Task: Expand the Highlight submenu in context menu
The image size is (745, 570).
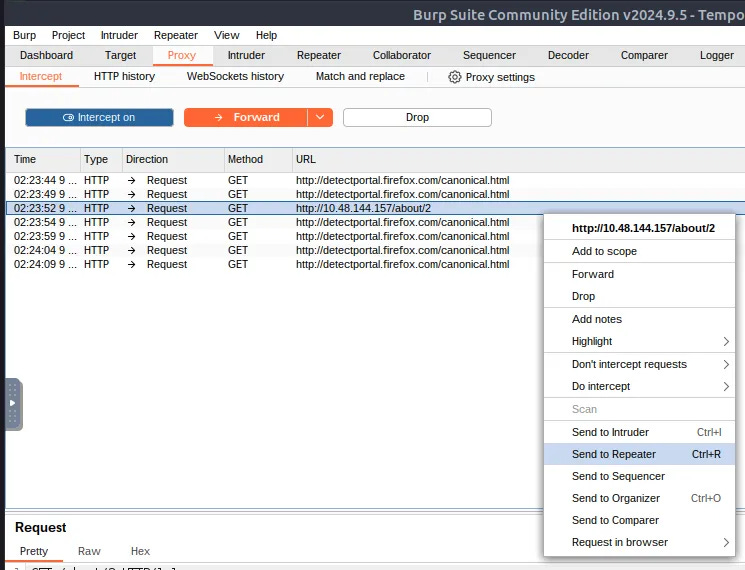Action: tap(639, 342)
